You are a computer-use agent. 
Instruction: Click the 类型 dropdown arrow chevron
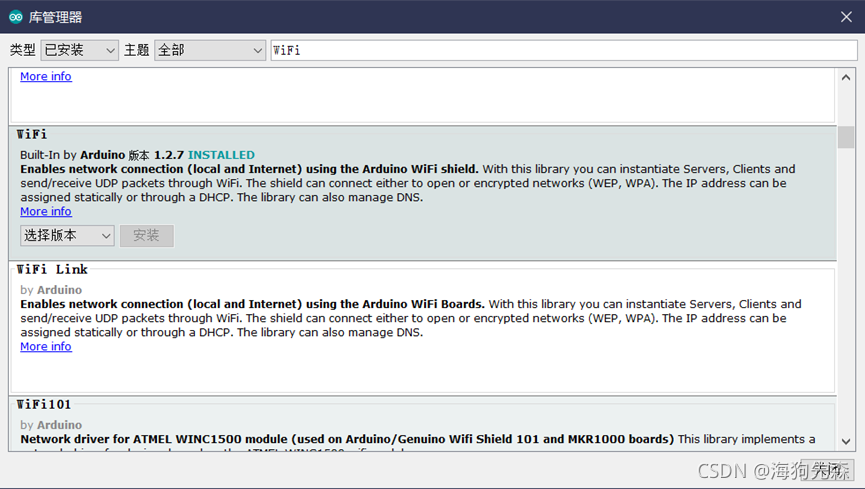point(110,51)
